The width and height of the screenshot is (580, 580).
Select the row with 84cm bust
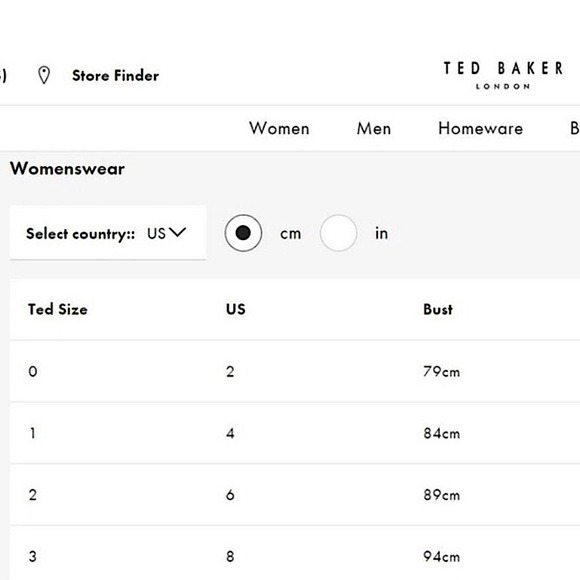pyautogui.click(x=295, y=433)
